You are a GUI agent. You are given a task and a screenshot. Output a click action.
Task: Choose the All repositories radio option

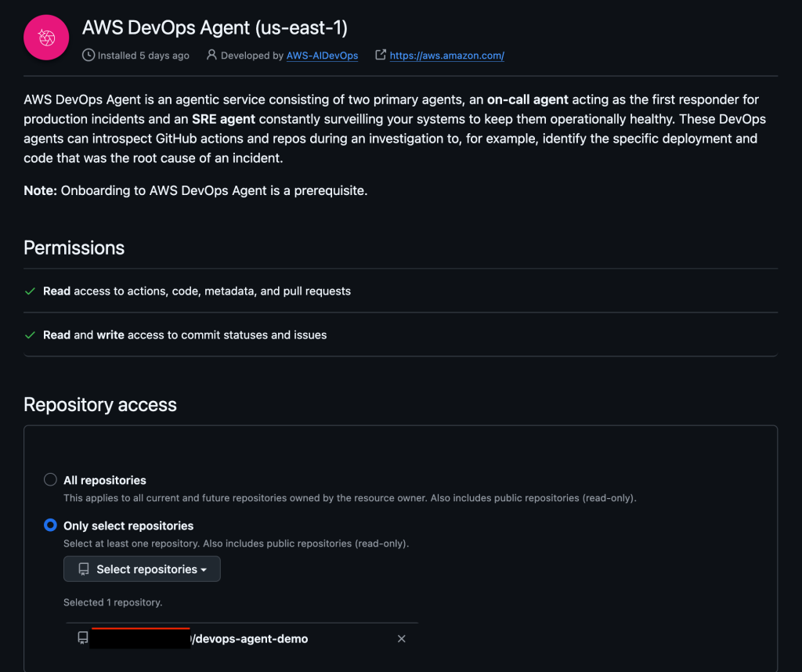pyautogui.click(x=50, y=479)
